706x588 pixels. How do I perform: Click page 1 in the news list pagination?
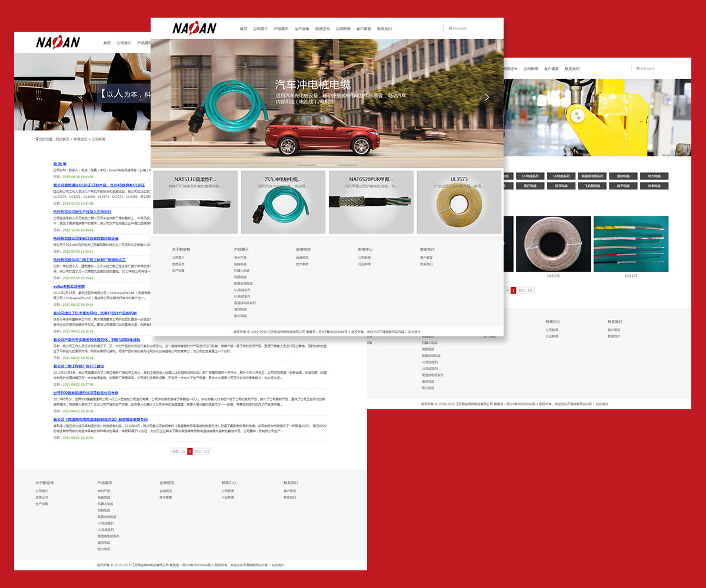190,451
